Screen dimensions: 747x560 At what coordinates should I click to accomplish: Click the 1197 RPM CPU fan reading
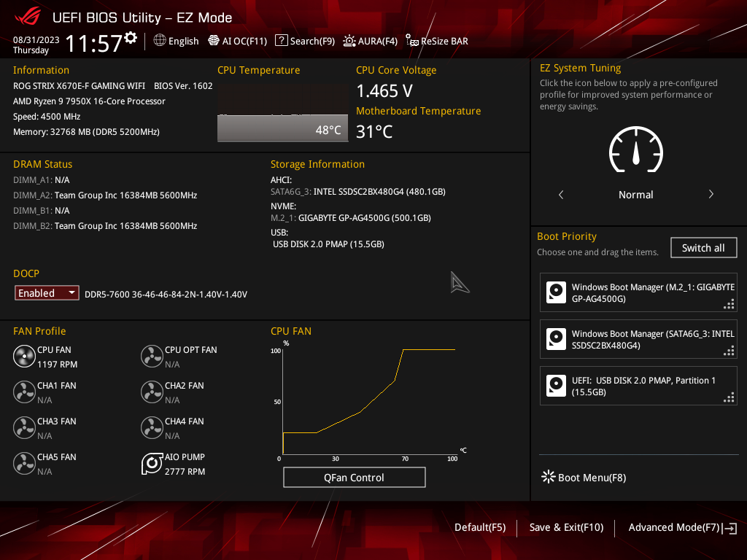[57, 365]
